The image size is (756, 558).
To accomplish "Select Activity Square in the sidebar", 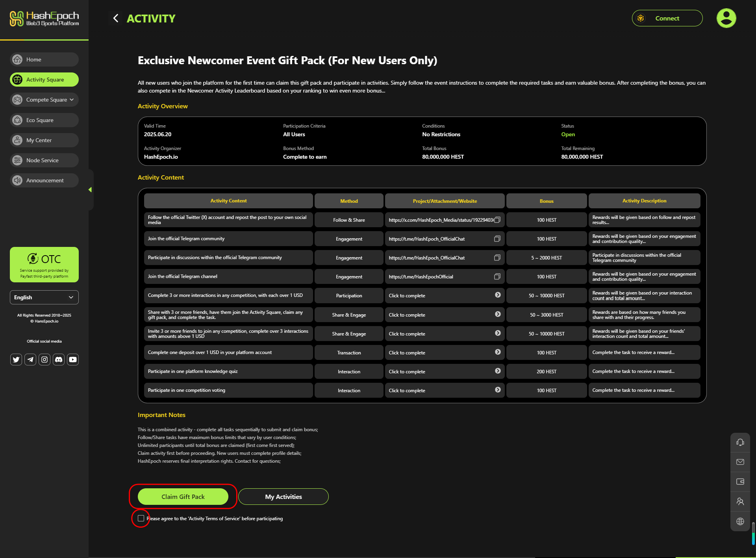I will [x=44, y=80].
